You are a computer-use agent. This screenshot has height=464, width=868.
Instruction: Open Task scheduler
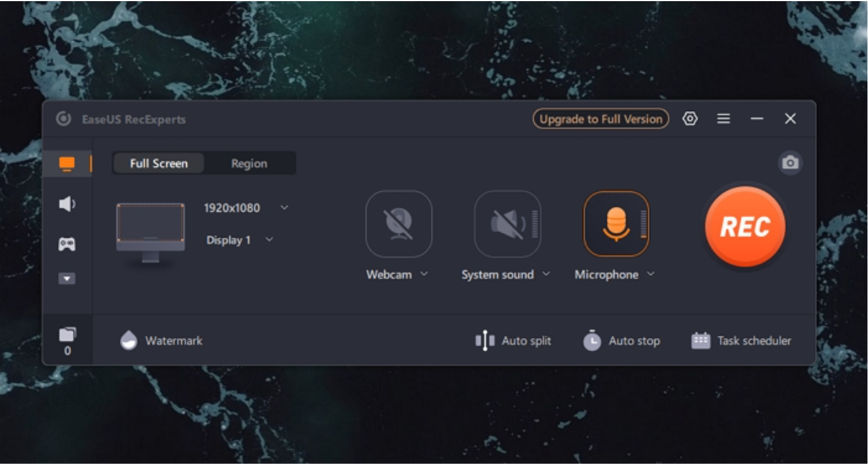click(741, 341)
